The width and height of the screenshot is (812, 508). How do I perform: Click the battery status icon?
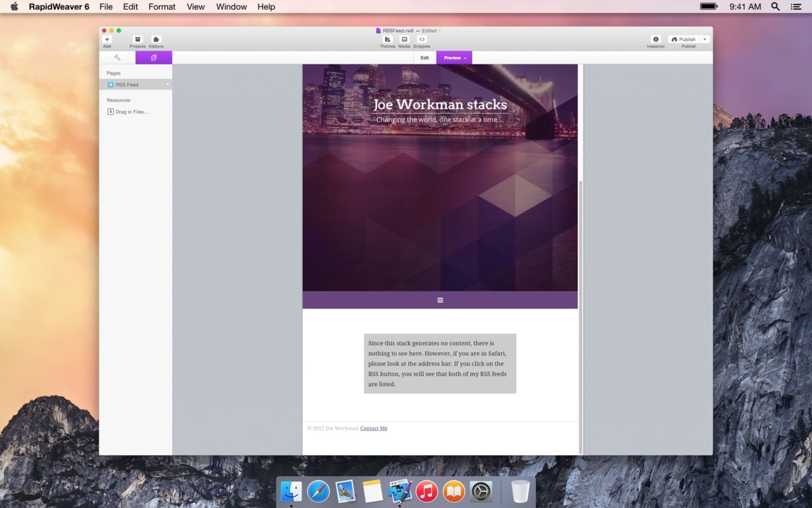point(709,7)
